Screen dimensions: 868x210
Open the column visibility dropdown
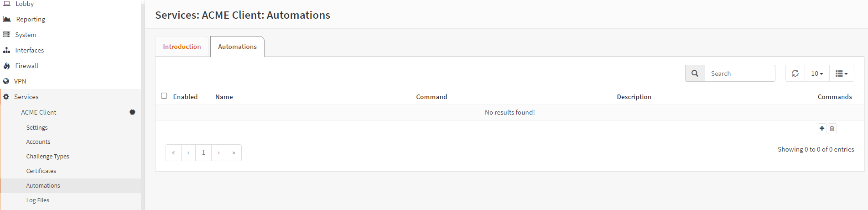point(841,73)
